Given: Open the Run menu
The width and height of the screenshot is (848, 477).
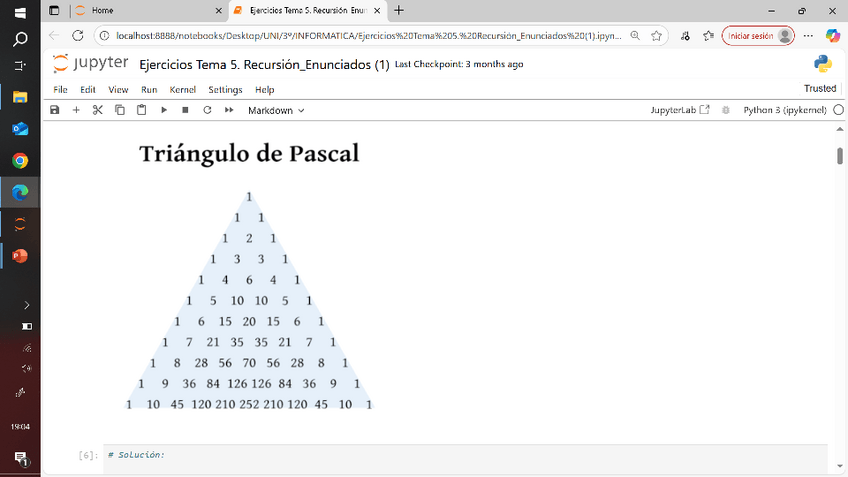Looking at the screenshot, I should click(149, 90).
